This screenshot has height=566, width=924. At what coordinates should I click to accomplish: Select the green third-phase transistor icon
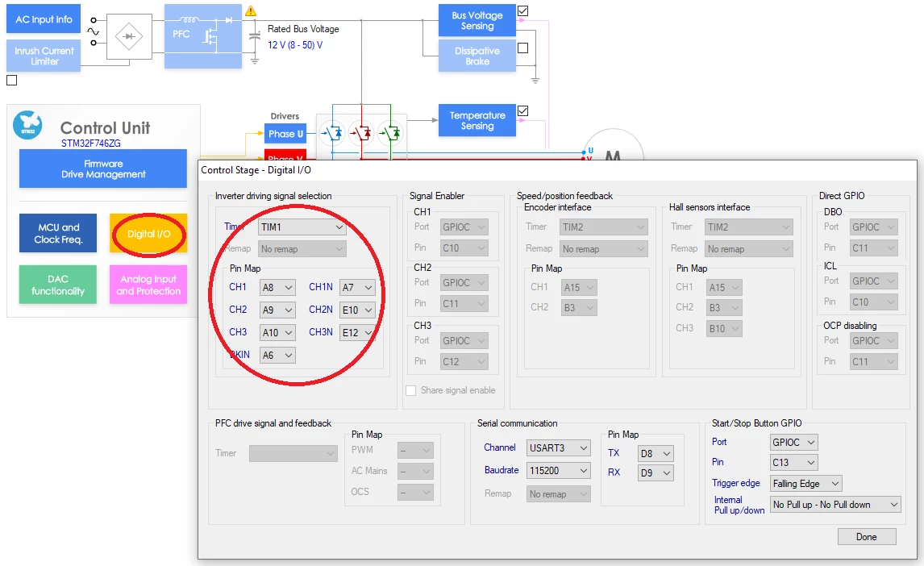[x=390, y=133]
